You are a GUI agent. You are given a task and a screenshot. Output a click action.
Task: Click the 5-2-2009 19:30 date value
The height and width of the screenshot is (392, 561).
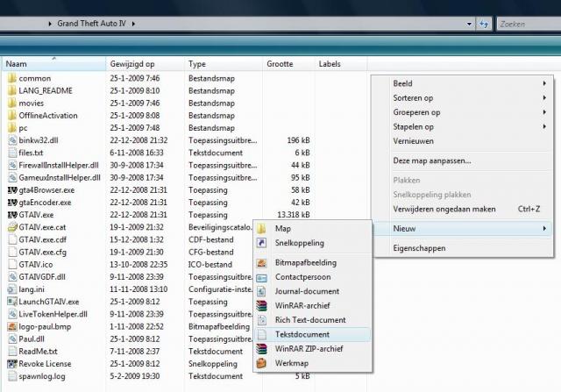tap(135, 376)
